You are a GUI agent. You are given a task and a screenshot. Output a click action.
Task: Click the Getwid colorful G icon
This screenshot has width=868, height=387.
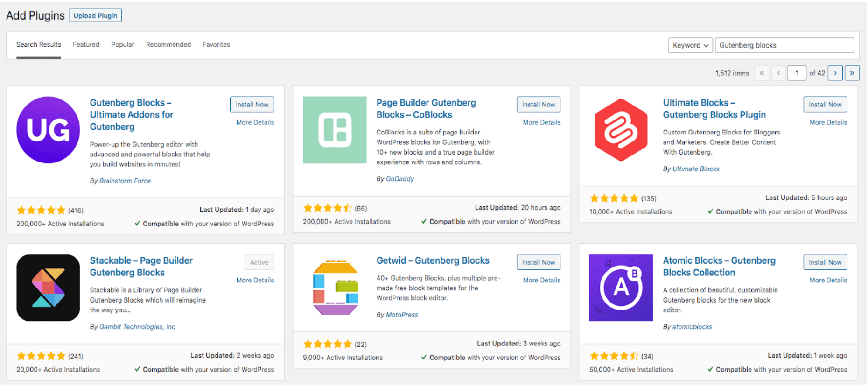tap(336, 288)
